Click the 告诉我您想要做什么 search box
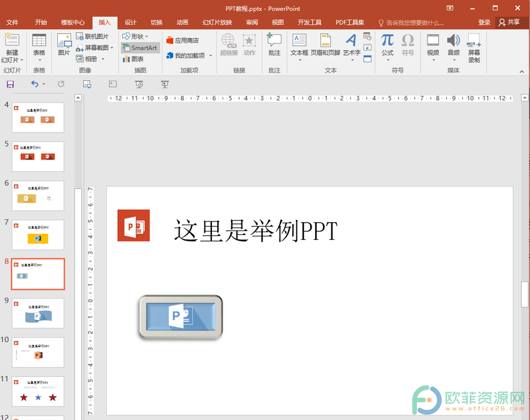This screenshot has height=420, width=530. pos(411,22)
